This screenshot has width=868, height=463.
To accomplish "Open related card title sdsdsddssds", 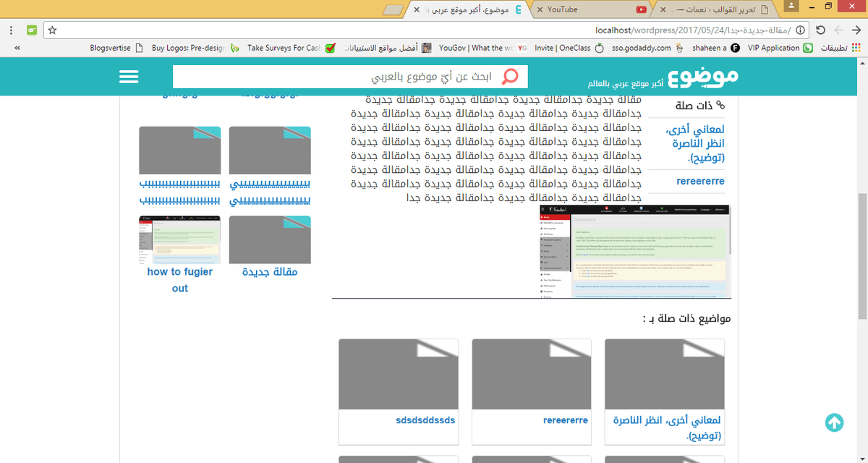I will click(x=426, y=420).
